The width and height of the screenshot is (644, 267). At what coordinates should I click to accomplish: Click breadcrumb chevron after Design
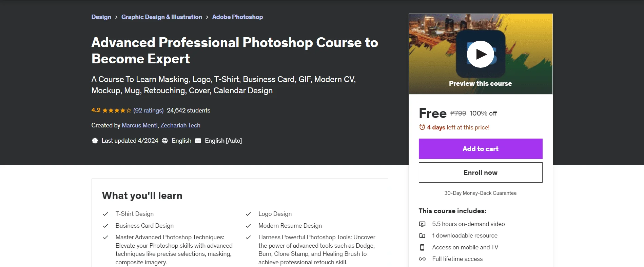116,17
